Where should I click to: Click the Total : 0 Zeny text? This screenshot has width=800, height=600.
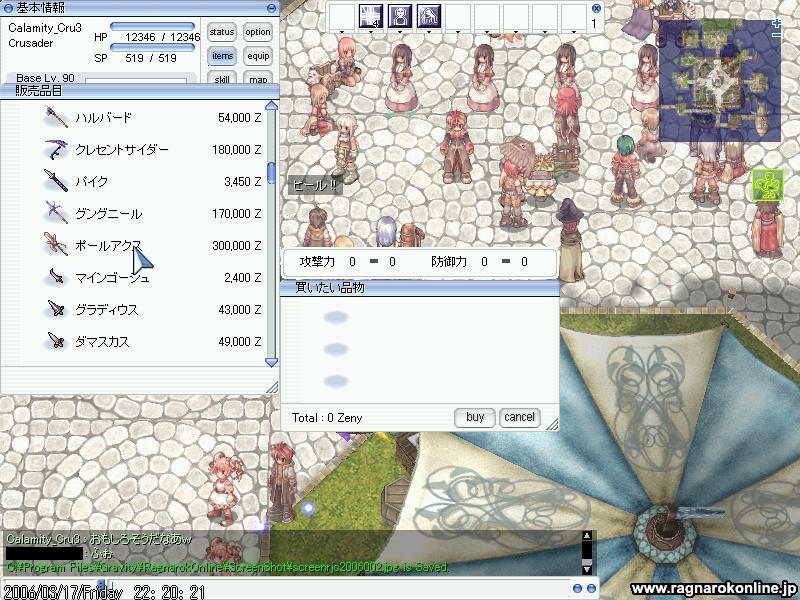327,418
